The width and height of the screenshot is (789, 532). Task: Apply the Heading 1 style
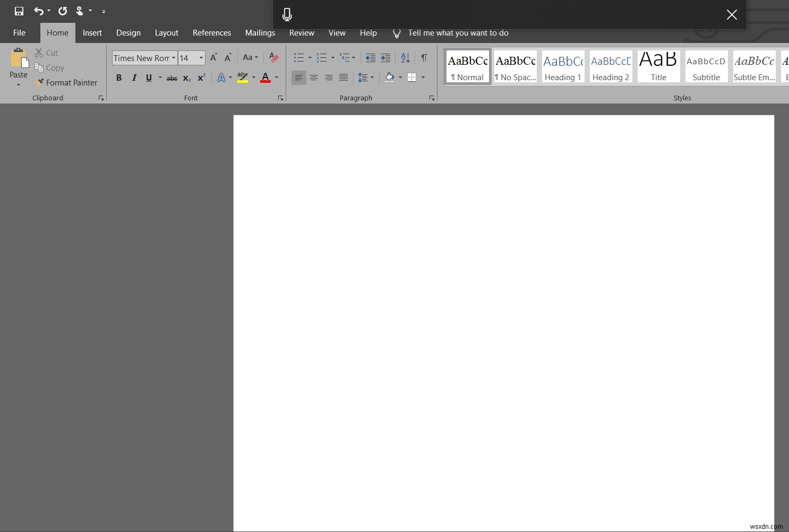click(x=563, y=66)
